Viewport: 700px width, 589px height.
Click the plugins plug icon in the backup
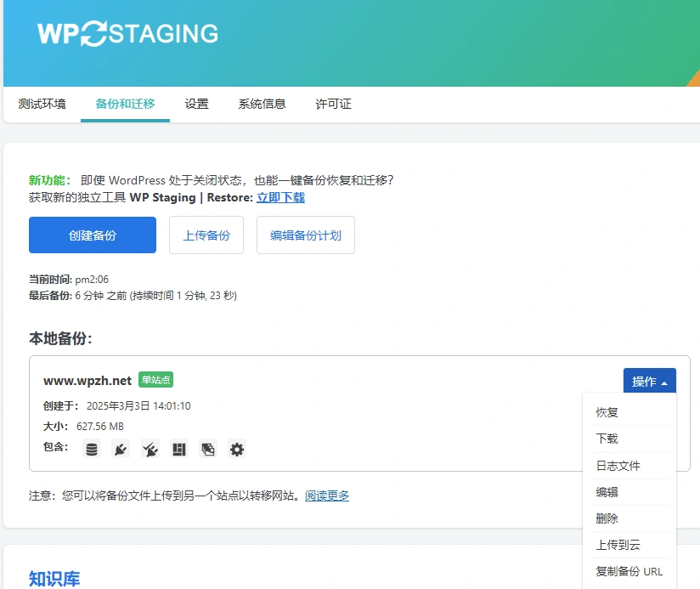[121, 450]
